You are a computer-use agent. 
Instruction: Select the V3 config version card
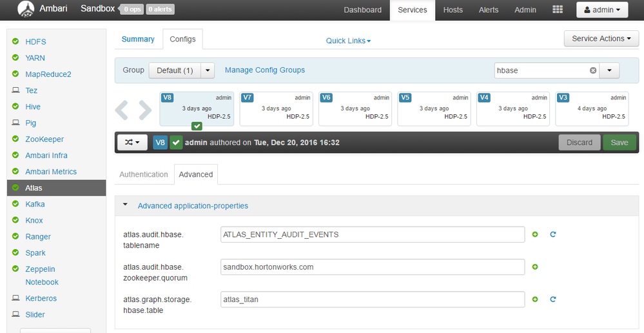pyautogui.click(x=592, y=108)
